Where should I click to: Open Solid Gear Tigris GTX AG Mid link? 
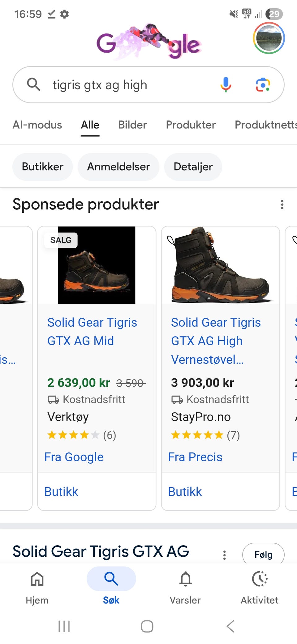coord(92,332)
